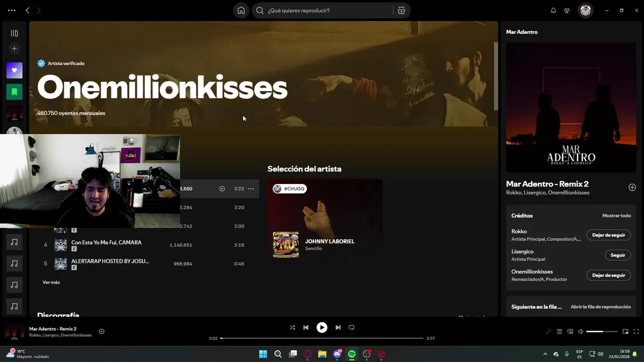Open the green bookmark episodes tile

point(14,92)
